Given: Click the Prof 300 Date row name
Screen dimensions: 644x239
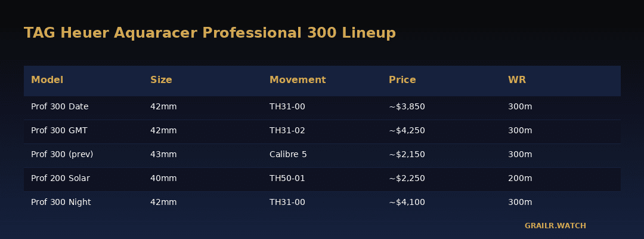Looking at the screenshot, I should 60,106.
